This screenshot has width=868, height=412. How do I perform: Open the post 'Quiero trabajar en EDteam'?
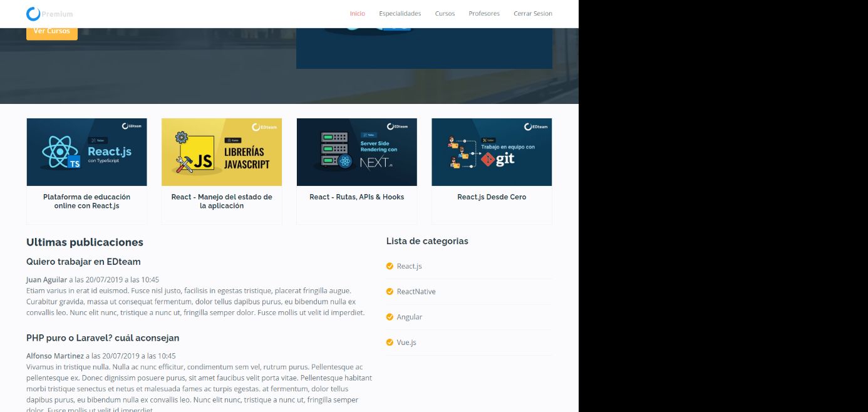83,262
